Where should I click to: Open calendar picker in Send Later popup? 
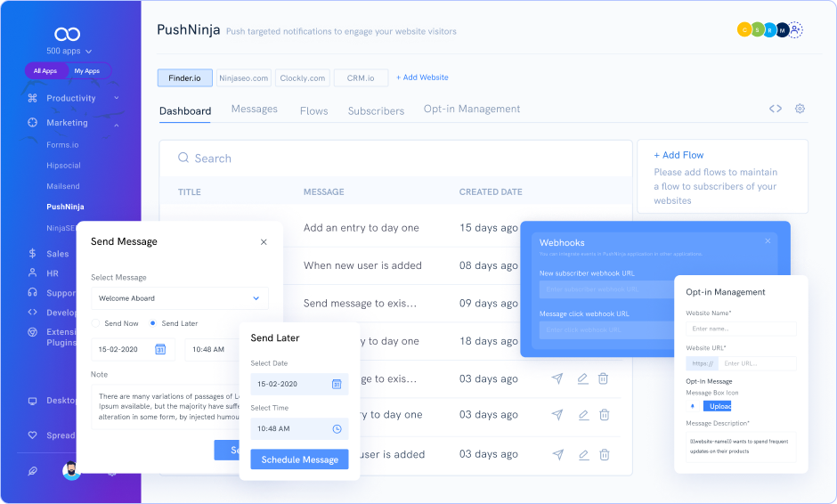coord(337,384)
